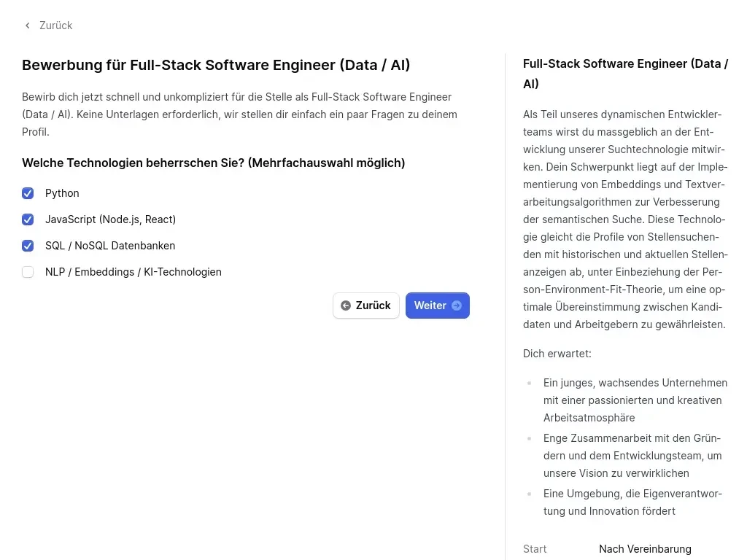Deselect the SQL / NoSQL Datenbanken checkbox
The width and height of the screenshot is (747, 560).
pos(28,246)
